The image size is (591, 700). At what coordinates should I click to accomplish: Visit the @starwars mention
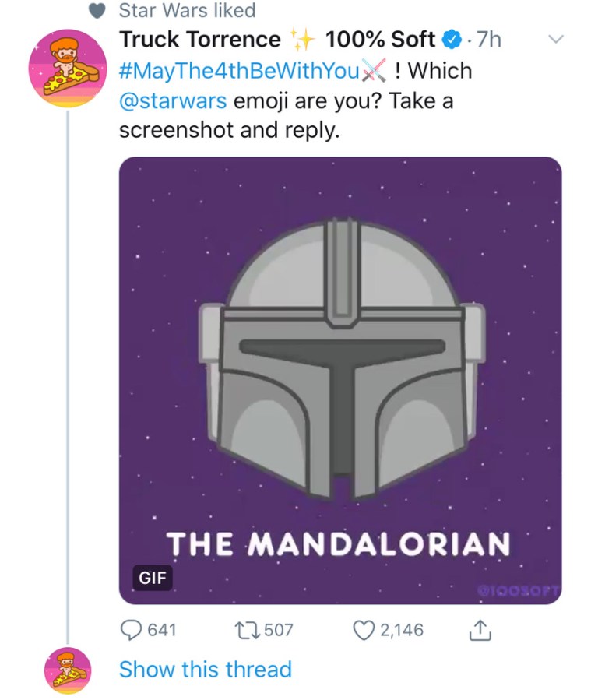pyautogui.click(x=173, y=101)
